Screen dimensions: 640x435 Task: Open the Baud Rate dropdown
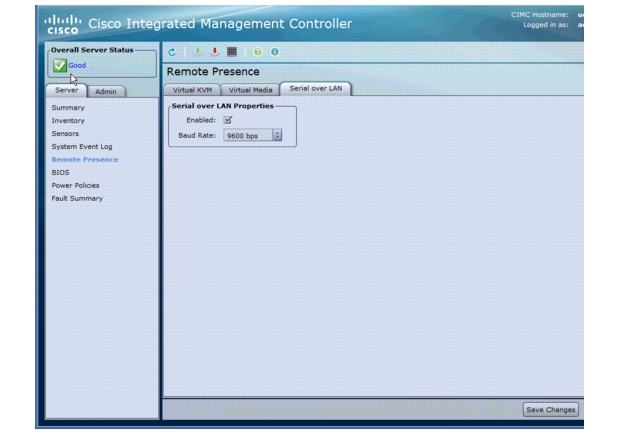252,135
